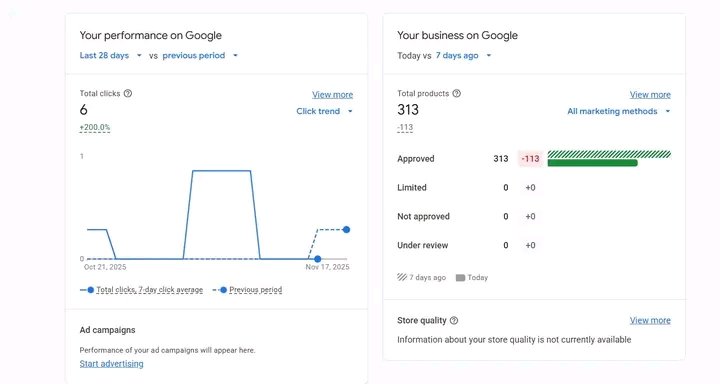Click the Ad campaigns heading

point(107,330)
